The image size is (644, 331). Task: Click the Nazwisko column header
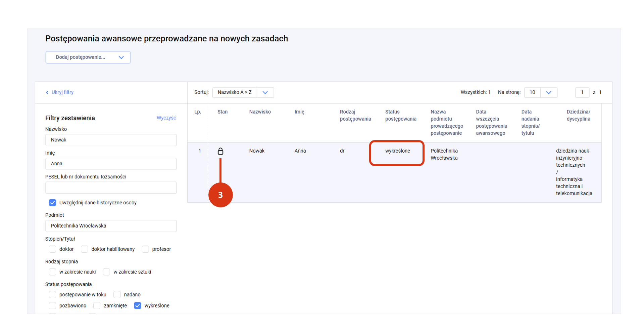(x=260, y=112)
